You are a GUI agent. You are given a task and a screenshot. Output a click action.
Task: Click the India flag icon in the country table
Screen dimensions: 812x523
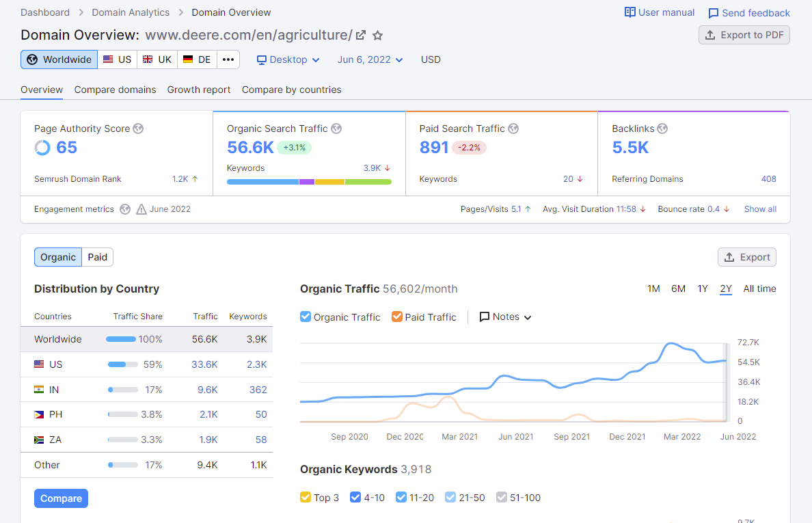pyautogui.click(x=39, y=390)
